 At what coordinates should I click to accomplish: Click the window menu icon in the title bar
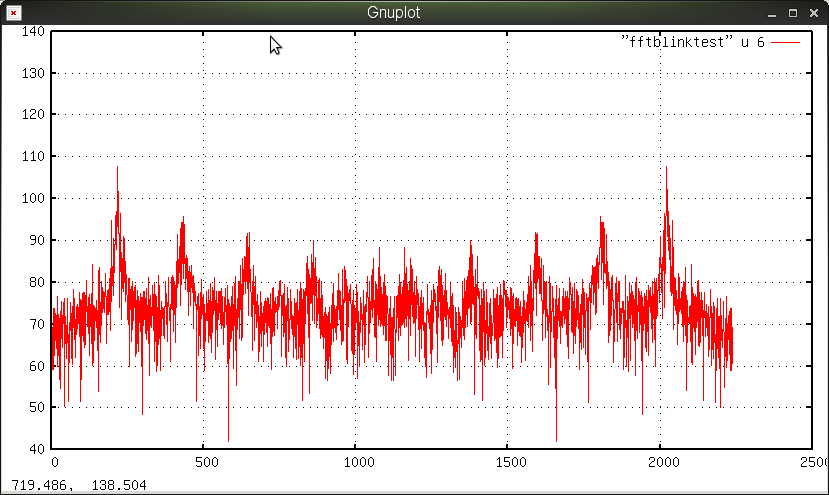pyautogui.click(x=12, y=13)
